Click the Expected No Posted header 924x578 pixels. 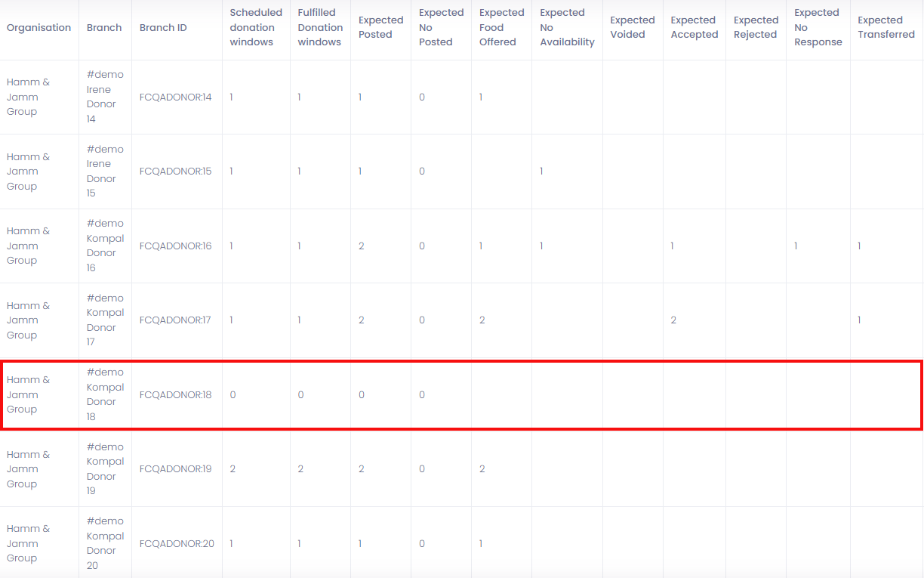pyautogui.click(x=441, y=28)
